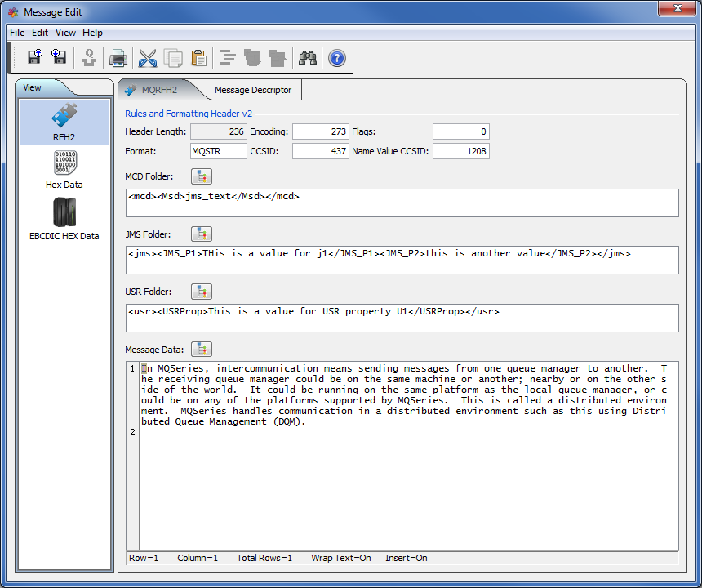Screen dimensions: 702x588
Task: Click the first grey folder icon
Action: [x=252, y=58]
